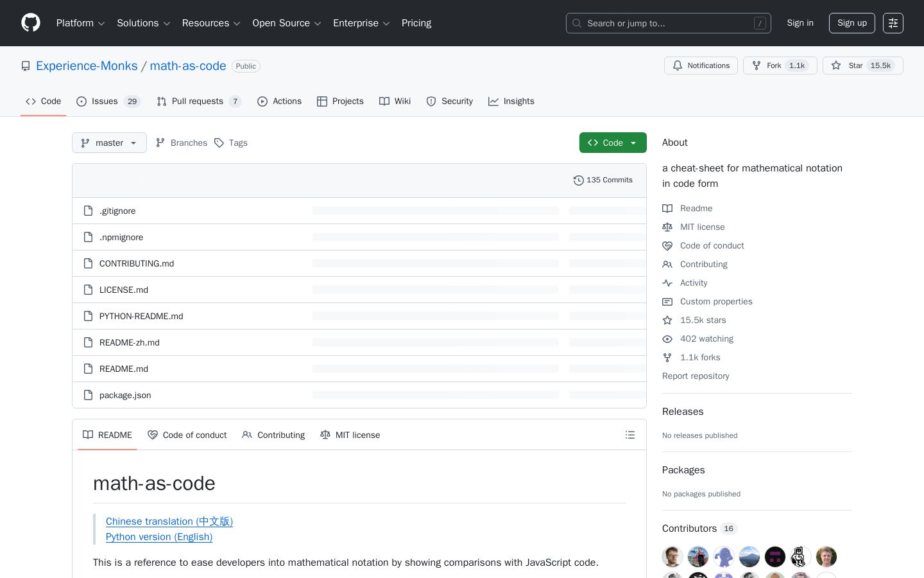Open the appearance settings icon button
This screenshot has width=924, height=578.
coord(893,23)
